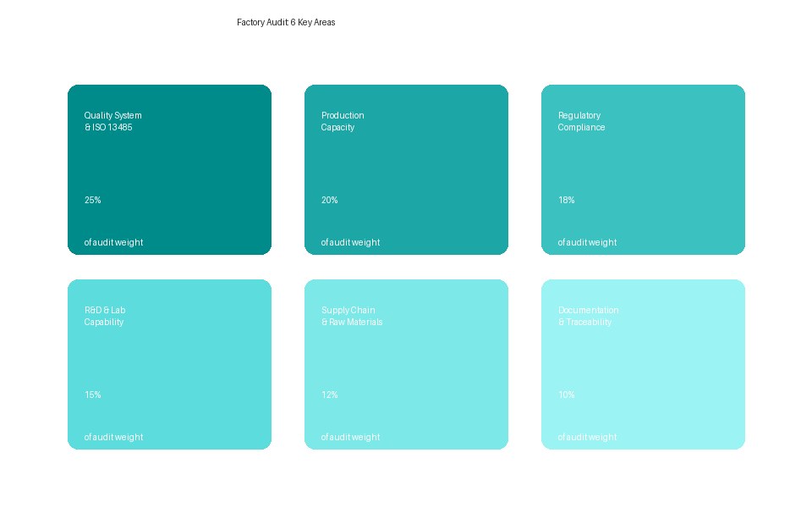Select the 'Quality System & ISO 13485' label

tap(112, 121)
